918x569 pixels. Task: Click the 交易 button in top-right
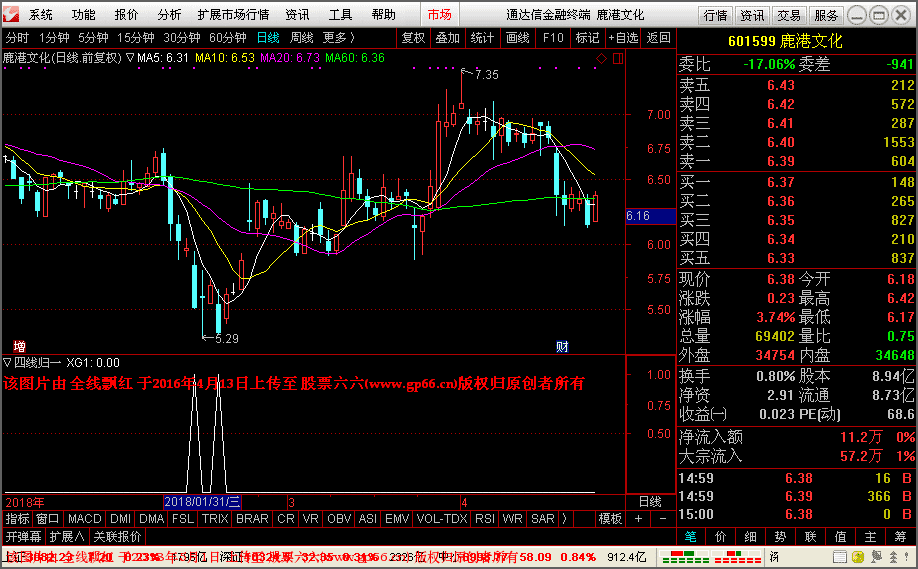point(789,15)
